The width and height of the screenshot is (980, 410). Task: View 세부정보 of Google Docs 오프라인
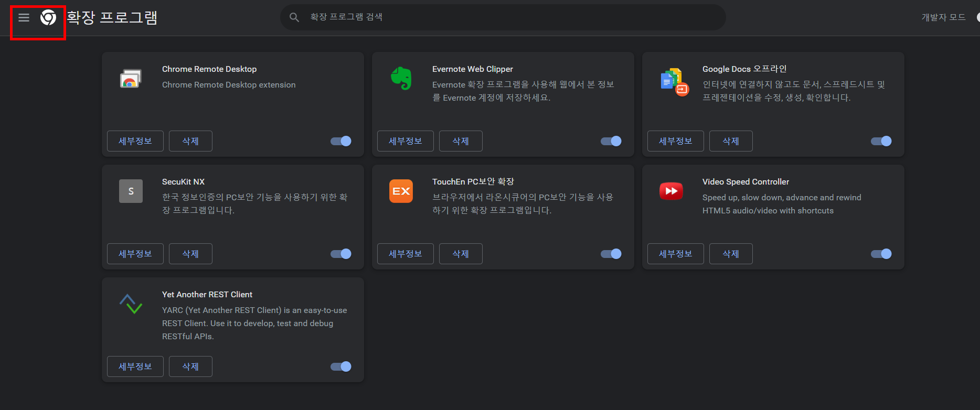(676, 141)
